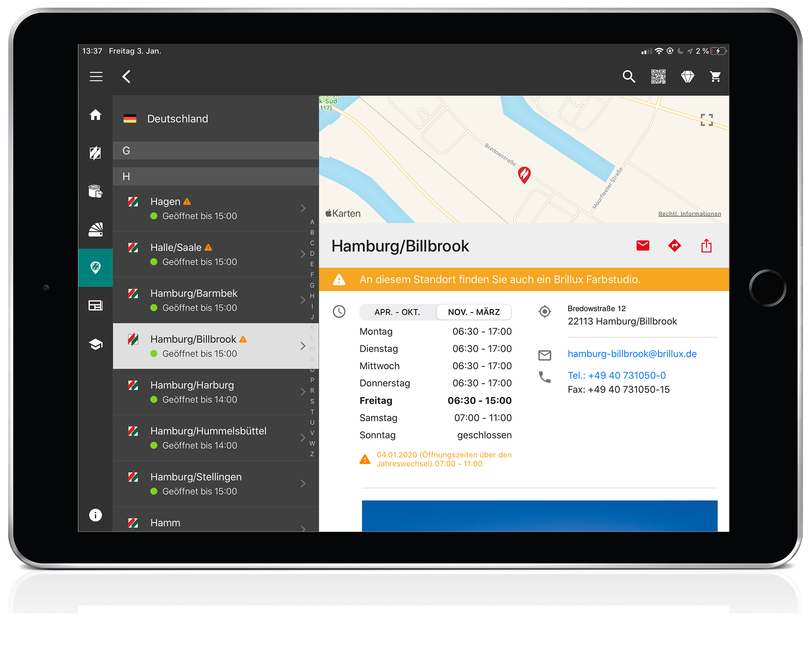Jump to letter S in index
The width and height of the screenshot is (812, 650).
312,401
